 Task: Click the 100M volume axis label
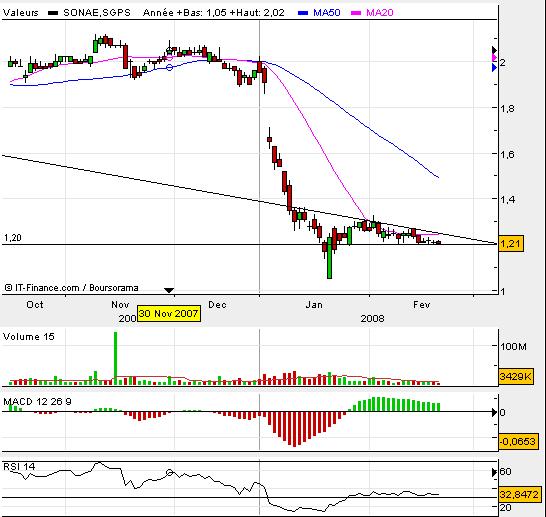pos(514,346)
